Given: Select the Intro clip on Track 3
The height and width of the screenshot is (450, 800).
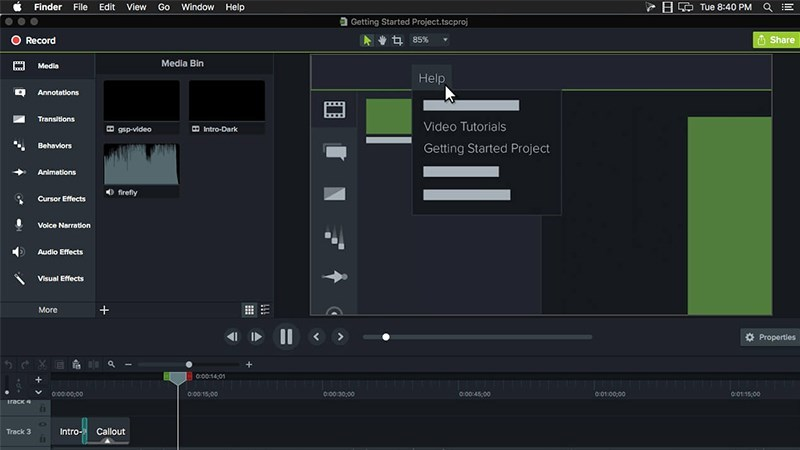Looking at the screenshot, I should (68, 431).
